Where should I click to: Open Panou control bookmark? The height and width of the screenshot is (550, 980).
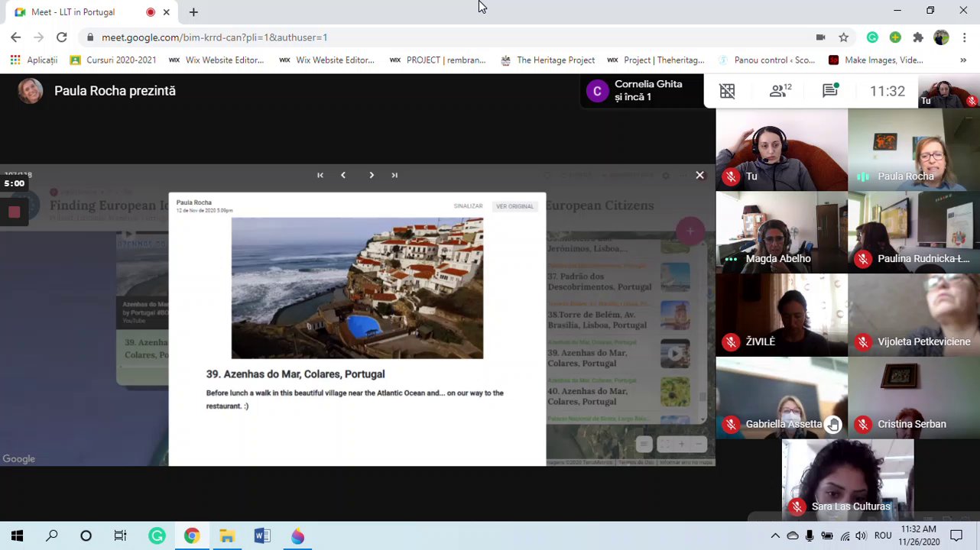pos(767,60)
